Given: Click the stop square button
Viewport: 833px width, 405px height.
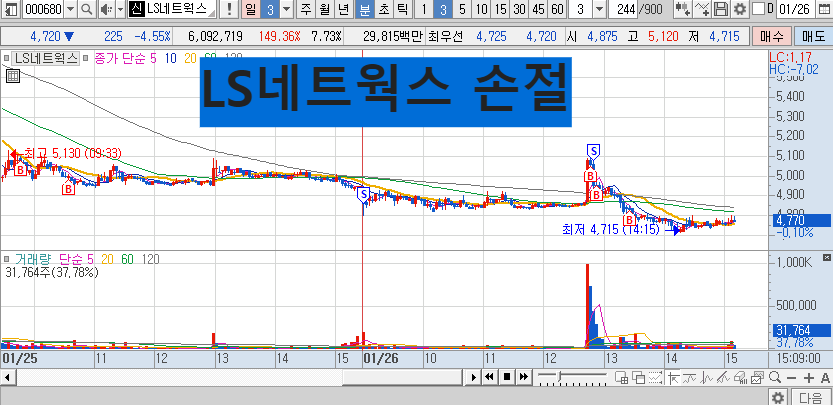Looking at the screenshot, I should 507,377.
